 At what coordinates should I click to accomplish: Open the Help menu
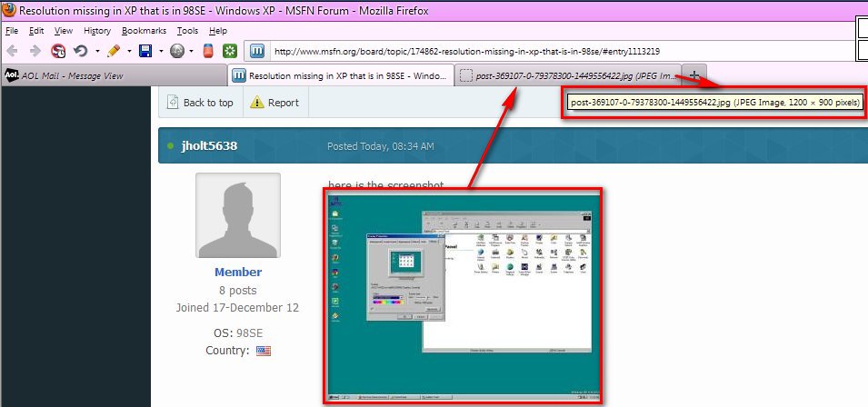click(218, 31)
